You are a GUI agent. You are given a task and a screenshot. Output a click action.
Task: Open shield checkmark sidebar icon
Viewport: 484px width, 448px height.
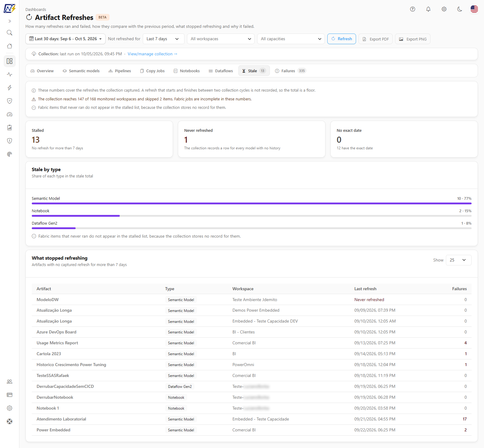(10, 101)
